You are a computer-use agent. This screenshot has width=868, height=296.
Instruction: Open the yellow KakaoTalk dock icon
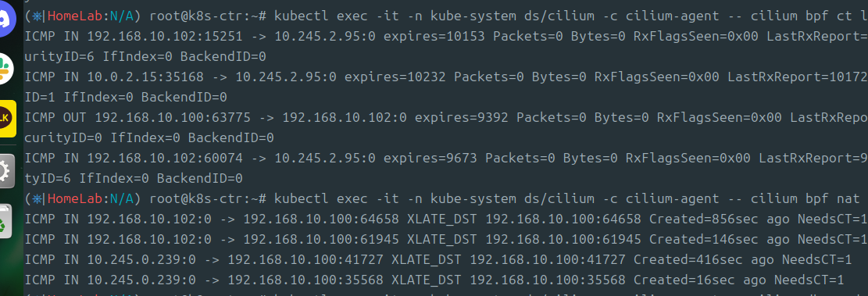click(x=8, y=119)
